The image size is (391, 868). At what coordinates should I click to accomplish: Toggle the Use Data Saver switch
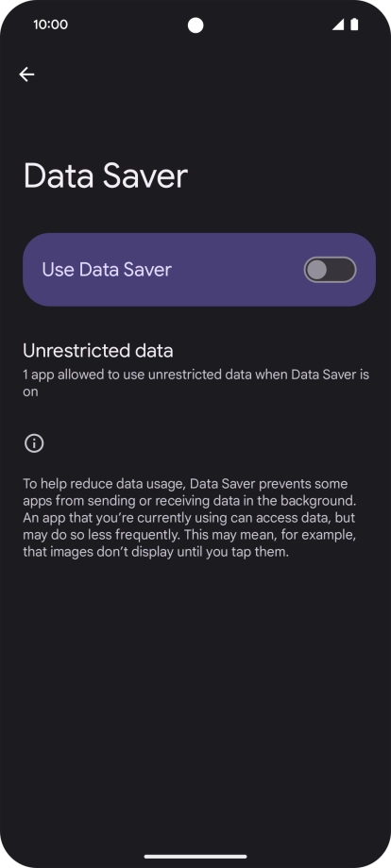coord(330,270)
